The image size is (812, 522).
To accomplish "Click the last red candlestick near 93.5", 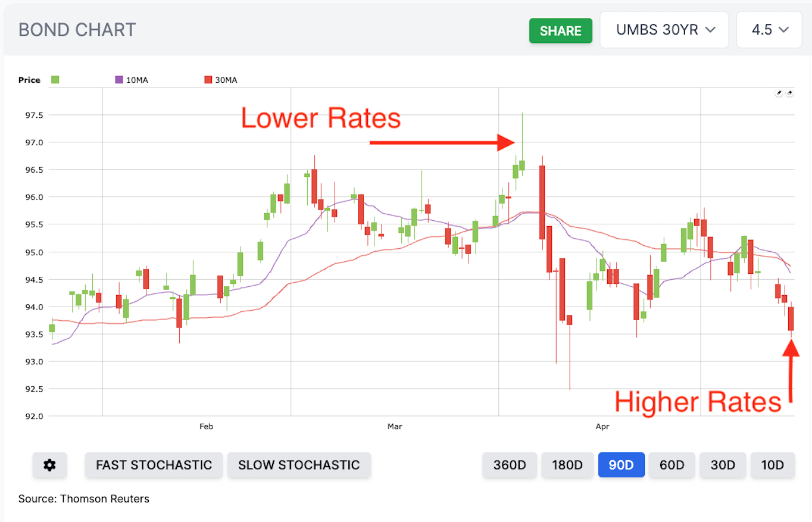I will (791, 318).
